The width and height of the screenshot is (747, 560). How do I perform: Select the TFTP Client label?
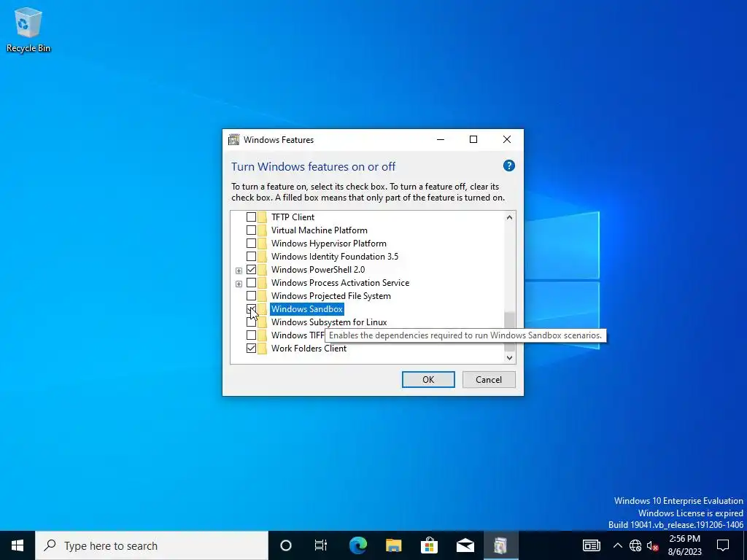click(293, 217)
